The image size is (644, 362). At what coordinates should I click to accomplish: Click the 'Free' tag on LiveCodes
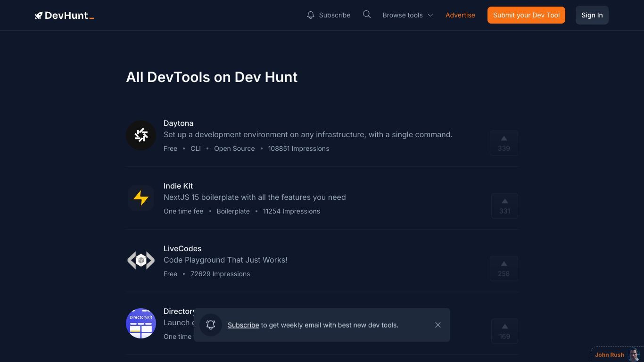170,274
